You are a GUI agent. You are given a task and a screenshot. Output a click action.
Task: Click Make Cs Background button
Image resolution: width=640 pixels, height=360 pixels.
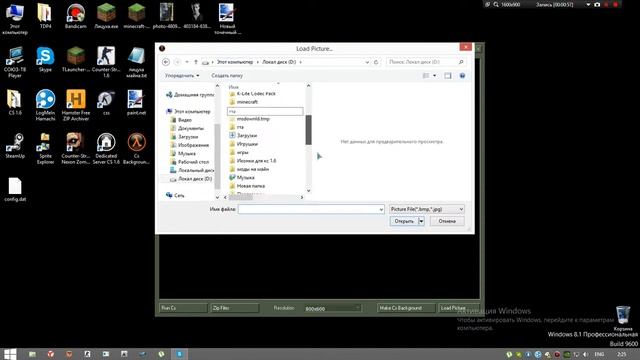(406, 308)
